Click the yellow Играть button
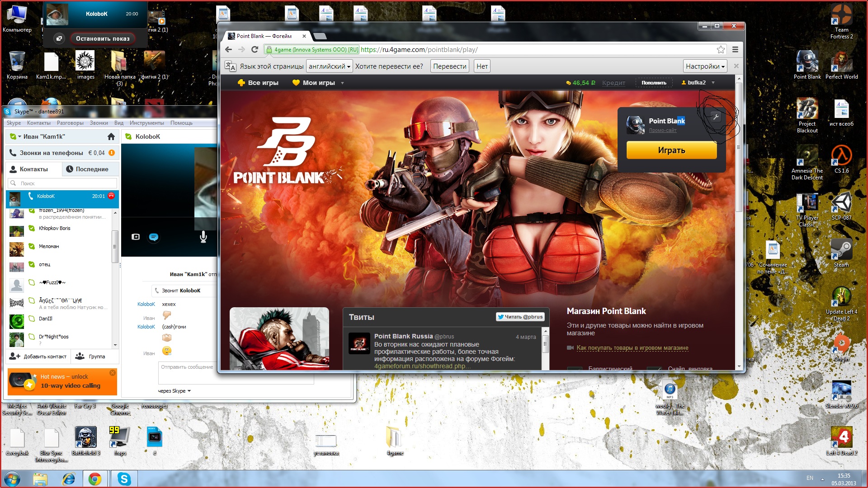The height and width of the screenshot is (488, 868). point(671,150)
